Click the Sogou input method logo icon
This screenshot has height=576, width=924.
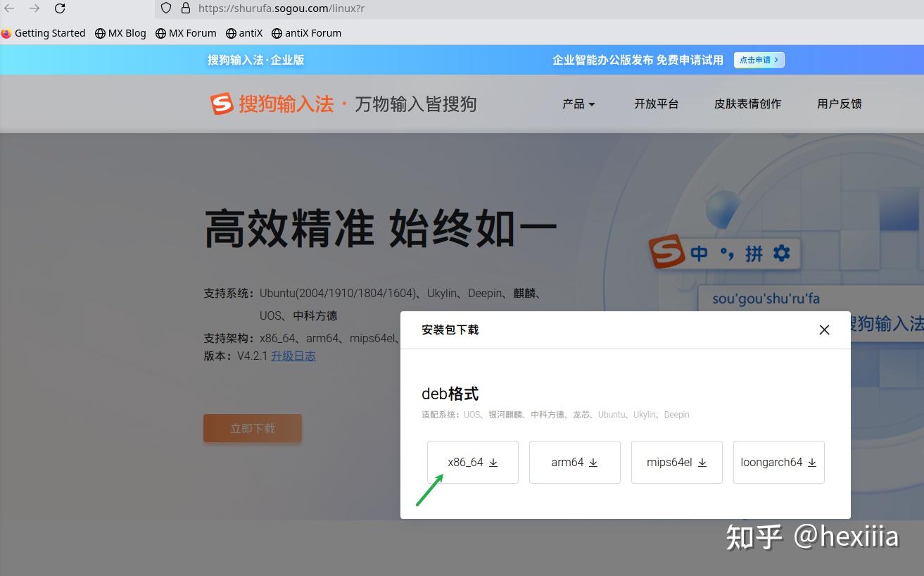[x=220, y=103]
